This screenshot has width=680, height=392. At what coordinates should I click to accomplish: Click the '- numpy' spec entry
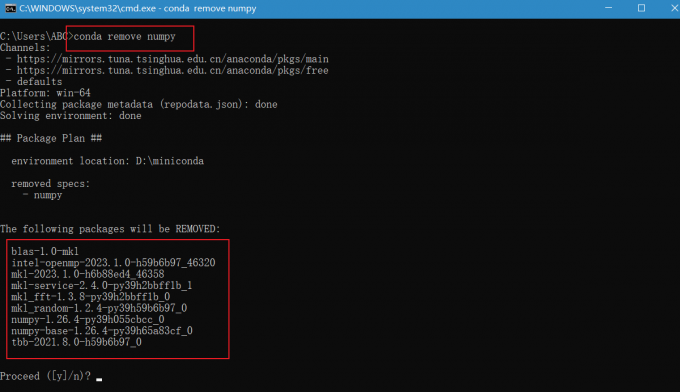pyautogui.click(x=42, y=195)
